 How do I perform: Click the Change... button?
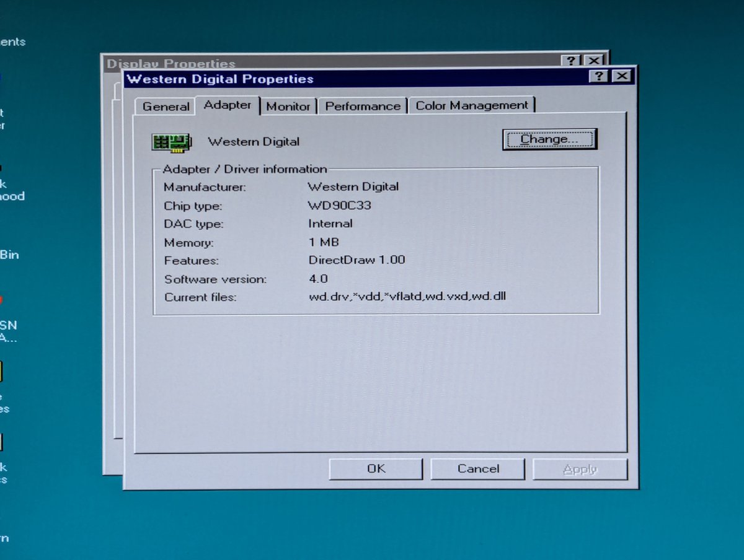(549, 139)
